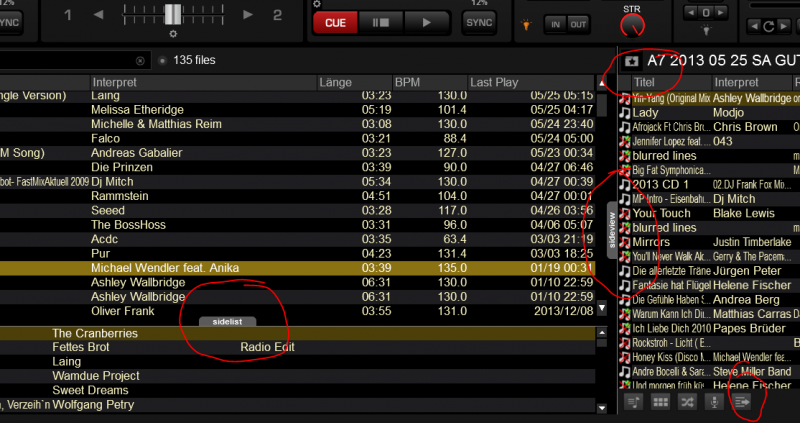
Task: Clear the search field with the X icon
Action: (140, 61)
